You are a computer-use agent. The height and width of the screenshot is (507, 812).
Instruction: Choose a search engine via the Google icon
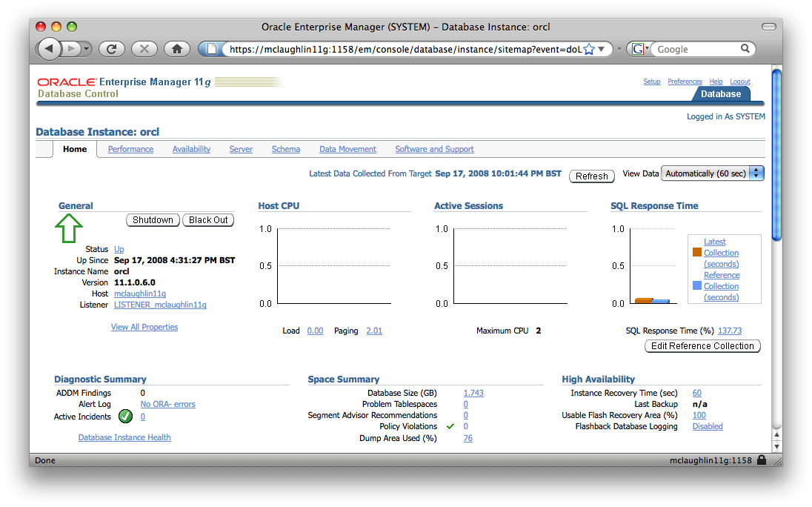click(x=639, y=49)
